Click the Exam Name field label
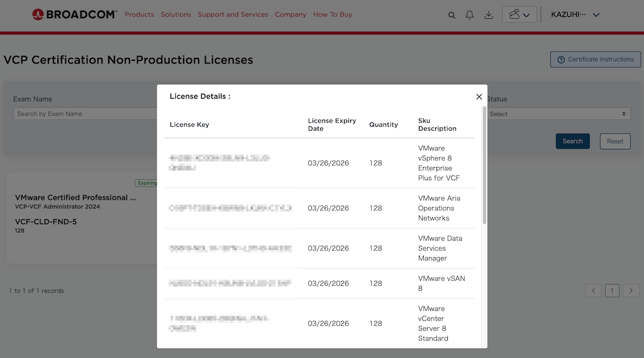The height and width of the screenshot is (358, 644). click(x=33, y=99)
